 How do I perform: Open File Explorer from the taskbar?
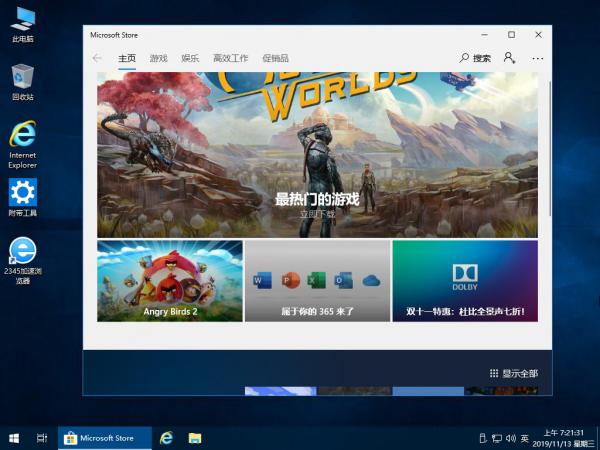[x=195, y=438]
